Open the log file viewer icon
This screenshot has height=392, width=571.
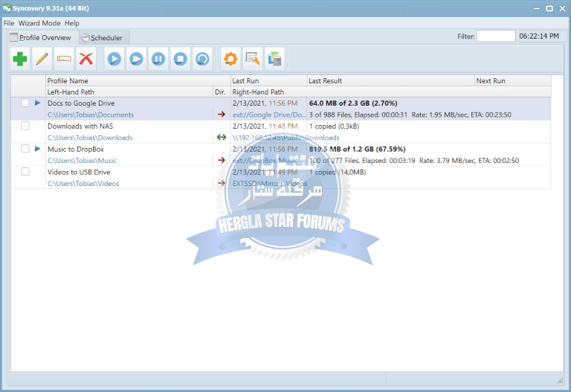(253, 58)
